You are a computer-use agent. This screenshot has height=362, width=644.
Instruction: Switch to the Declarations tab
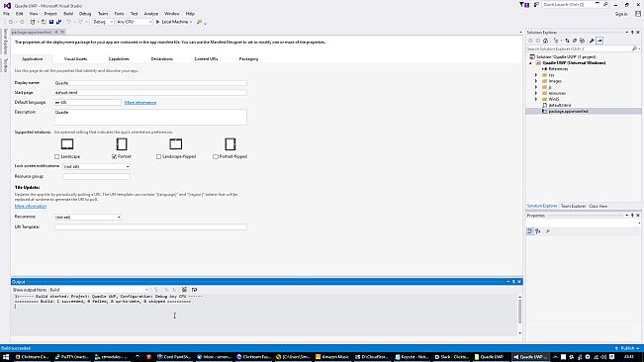point(162,59)
